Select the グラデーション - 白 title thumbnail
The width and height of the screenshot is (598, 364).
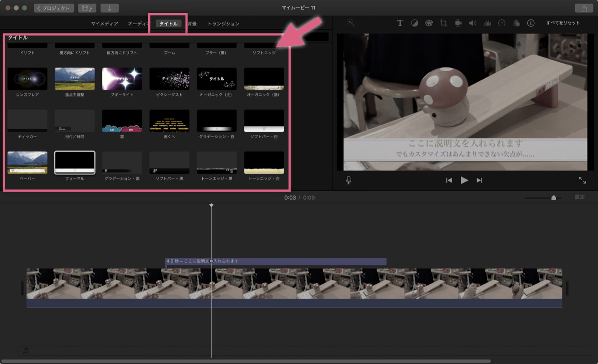[x=217, y=121]
